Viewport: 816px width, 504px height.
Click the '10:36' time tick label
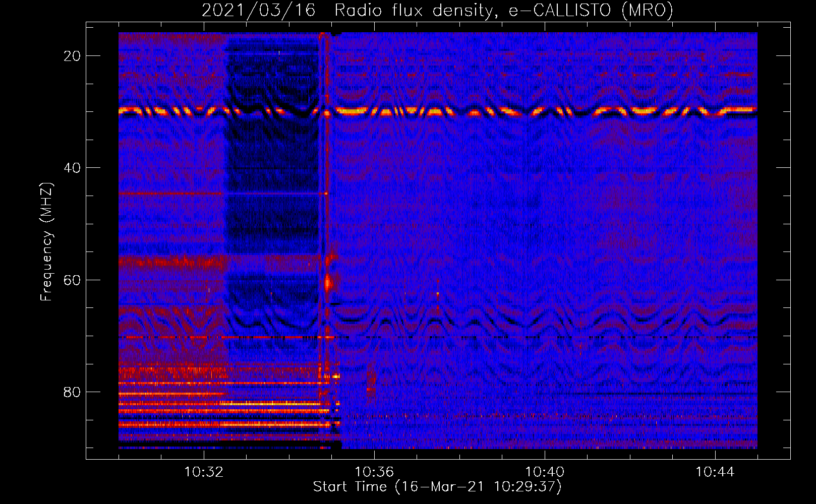coord(374,472)
